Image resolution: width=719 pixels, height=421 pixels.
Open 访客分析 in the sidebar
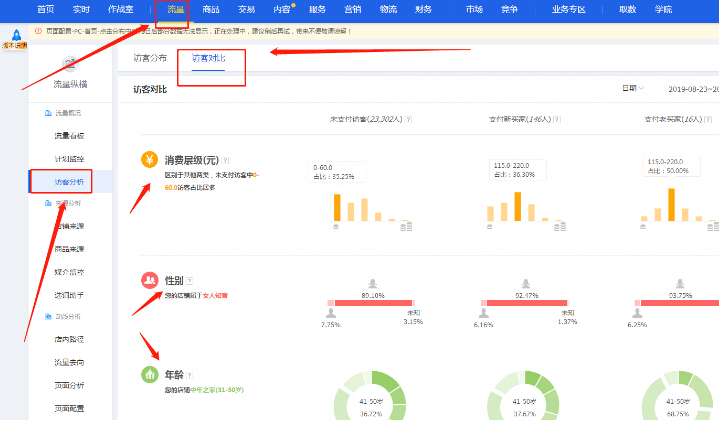coord(70,181)
